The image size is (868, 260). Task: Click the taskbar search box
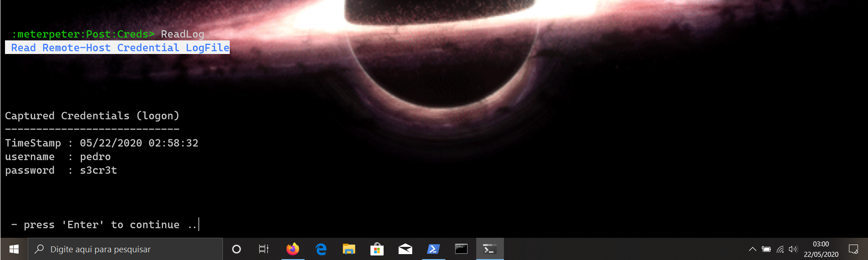(125, 249)
